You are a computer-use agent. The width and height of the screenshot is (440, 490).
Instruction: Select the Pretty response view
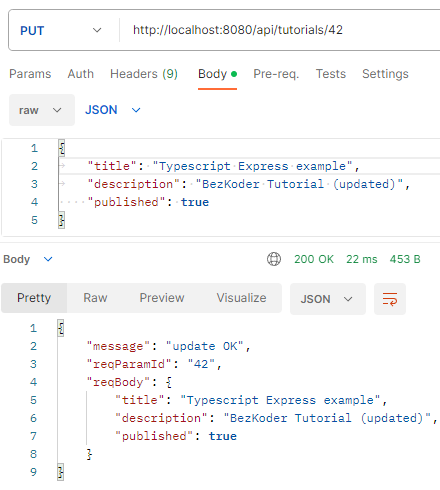pyautogui.click(x=34, y=298)
